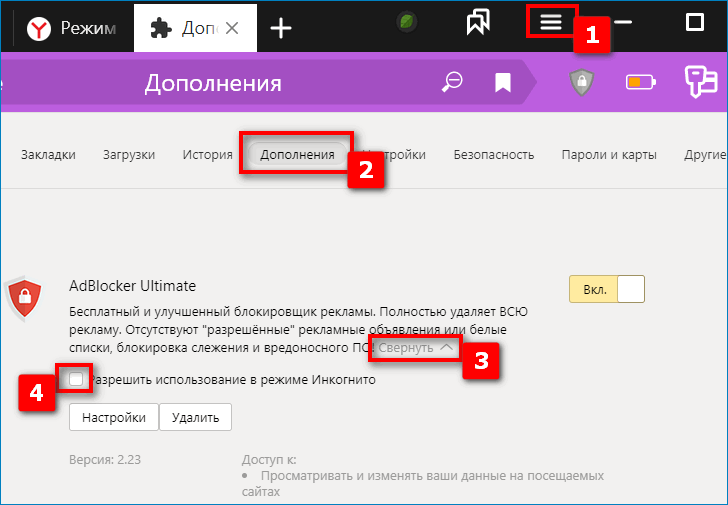Click the AdBlocker Ultimate red shield logo

[24, 299]
